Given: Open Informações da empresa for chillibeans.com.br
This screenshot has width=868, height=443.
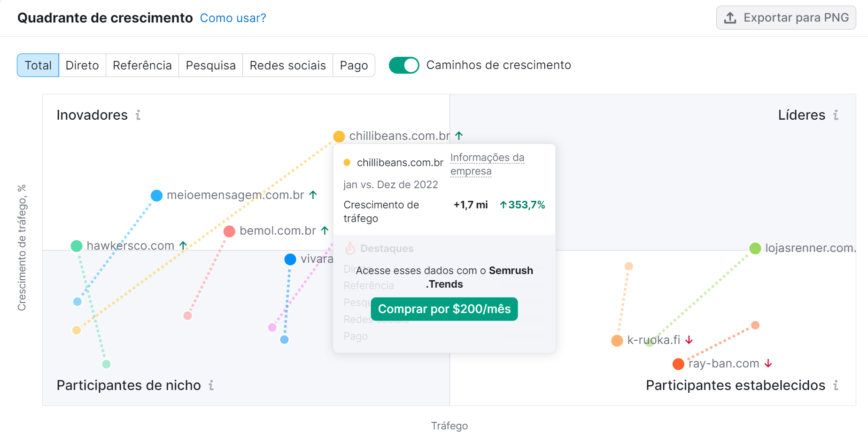Looking at the screenshot, I should 487,164.
